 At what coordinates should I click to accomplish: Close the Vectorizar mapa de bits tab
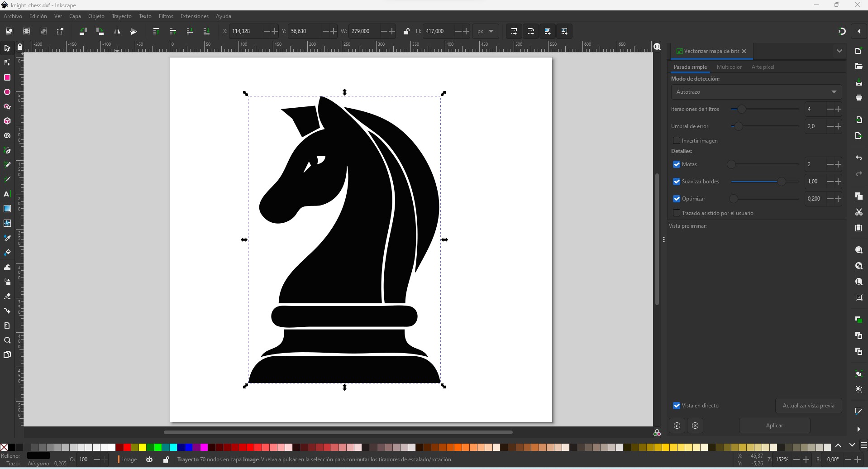point(744,51)
